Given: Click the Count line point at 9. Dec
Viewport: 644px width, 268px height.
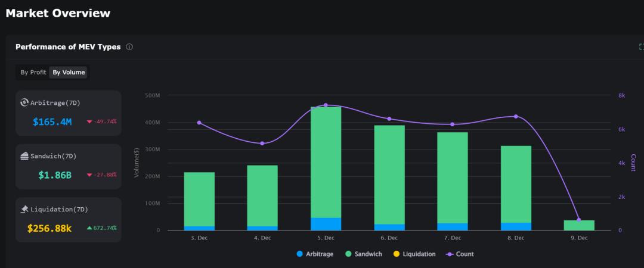Looking at the screenshot, I should pyautogui.click(x=578, y=220).
